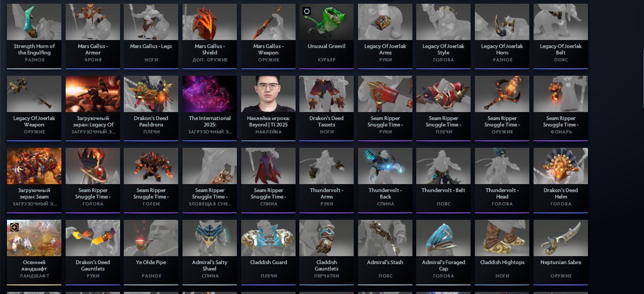The image size is (644, 294).
Task: Select Strength Horn of the Engulfing item
Action: pyautogui.click(x=34, y=36)
